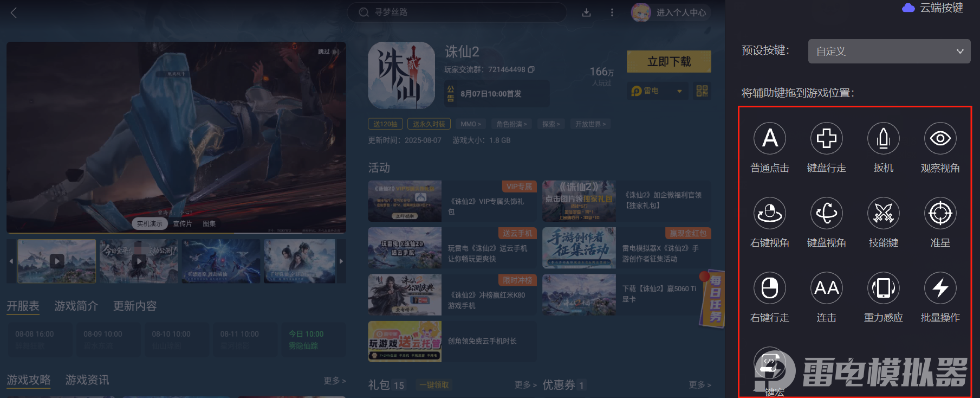Open the MMO tag
The width and height of the screenshot is (980, 398).
pyautogui.click(x=471, y=124)
